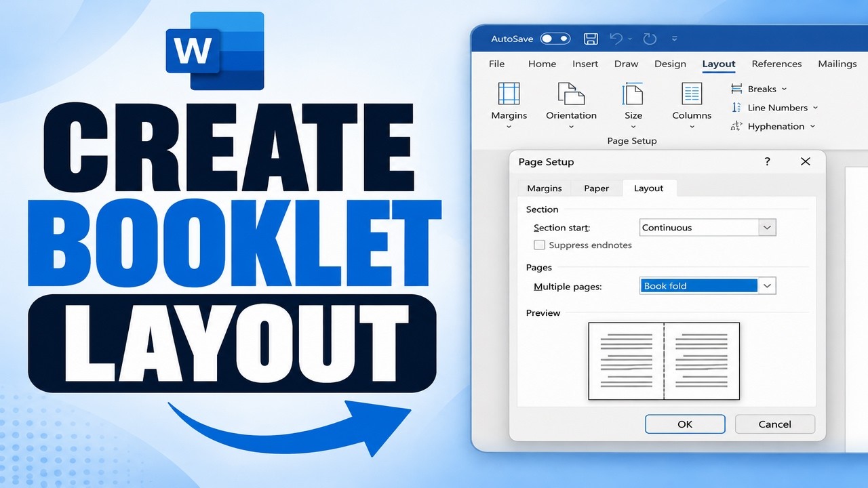The image size is (868, 488).
Task: Click the Undo arrow icon
Action: click(616, 39)
